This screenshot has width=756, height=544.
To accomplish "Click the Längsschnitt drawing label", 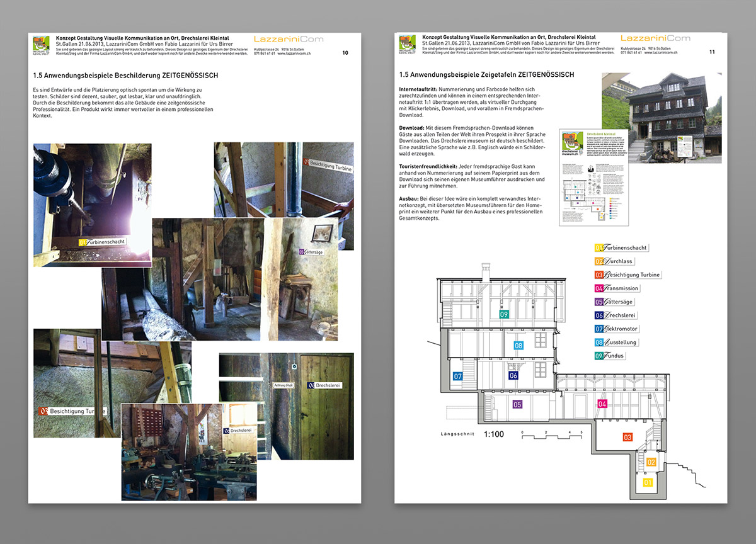I will pos(456,434).
